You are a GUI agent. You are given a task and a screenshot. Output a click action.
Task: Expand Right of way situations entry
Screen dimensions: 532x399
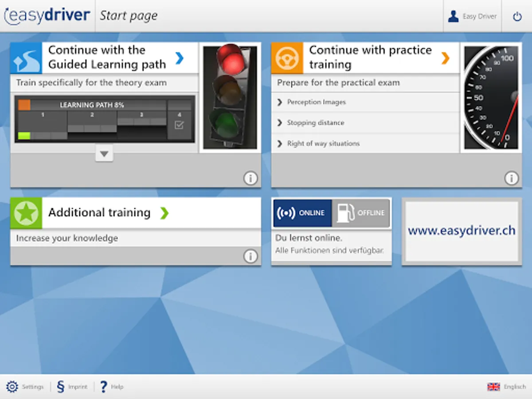tap(365, 144)
